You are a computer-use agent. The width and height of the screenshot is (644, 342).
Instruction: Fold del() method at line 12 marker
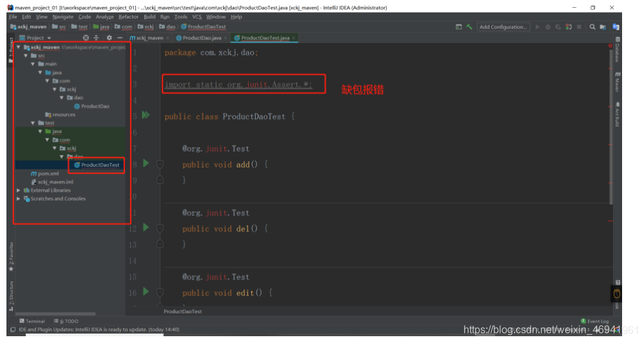coord(160,228)
